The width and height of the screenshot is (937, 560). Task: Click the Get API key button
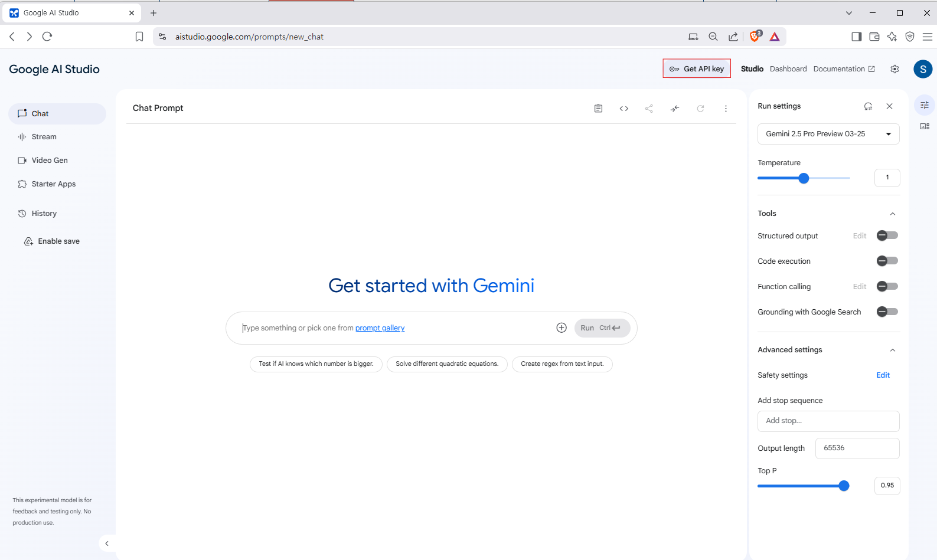pos(697,68)
